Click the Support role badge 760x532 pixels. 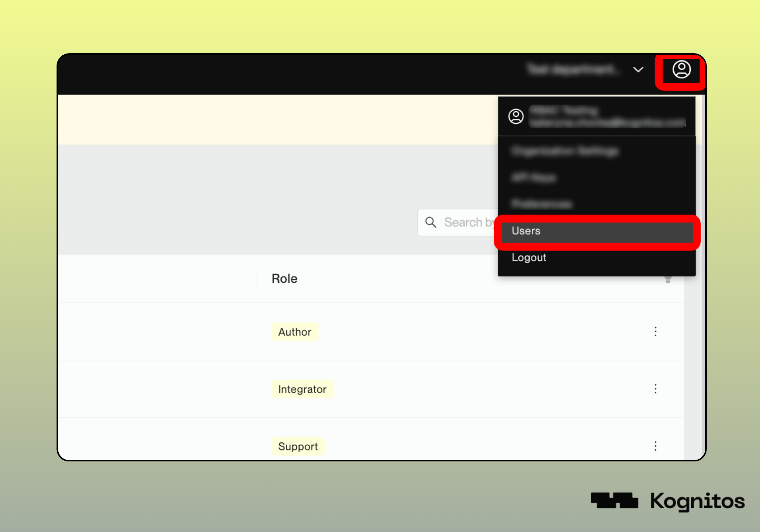(x=298, y=446)
